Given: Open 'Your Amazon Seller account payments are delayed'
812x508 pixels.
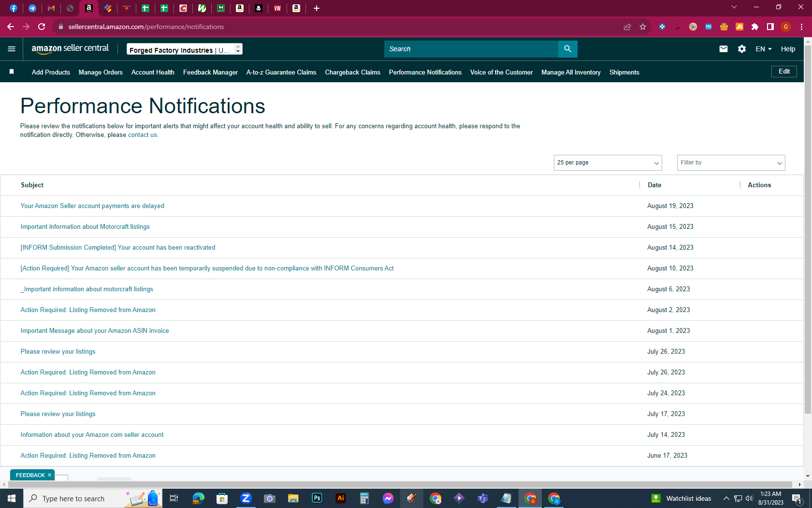Looking at the screenshot, I should 92,206.
